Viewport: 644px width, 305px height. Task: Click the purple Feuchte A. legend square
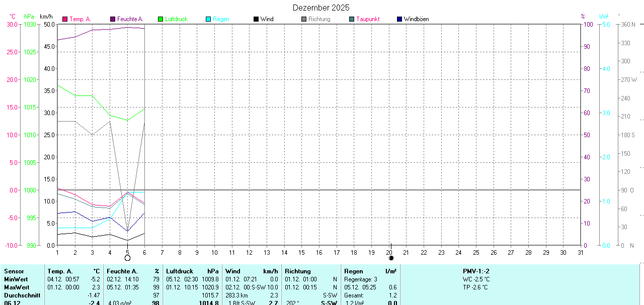tap(113, 19)
